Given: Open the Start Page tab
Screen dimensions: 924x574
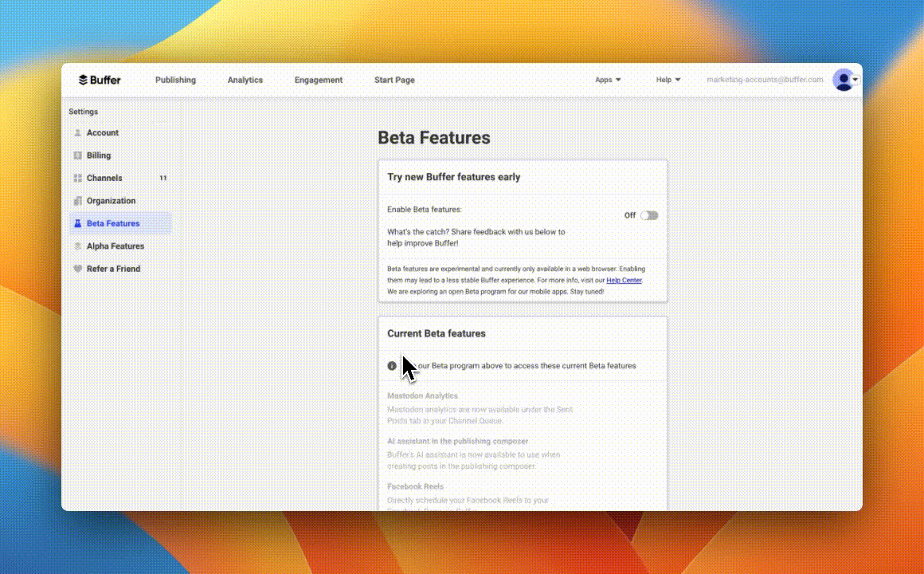Looking at the screenshot, I should click(394, 80).
